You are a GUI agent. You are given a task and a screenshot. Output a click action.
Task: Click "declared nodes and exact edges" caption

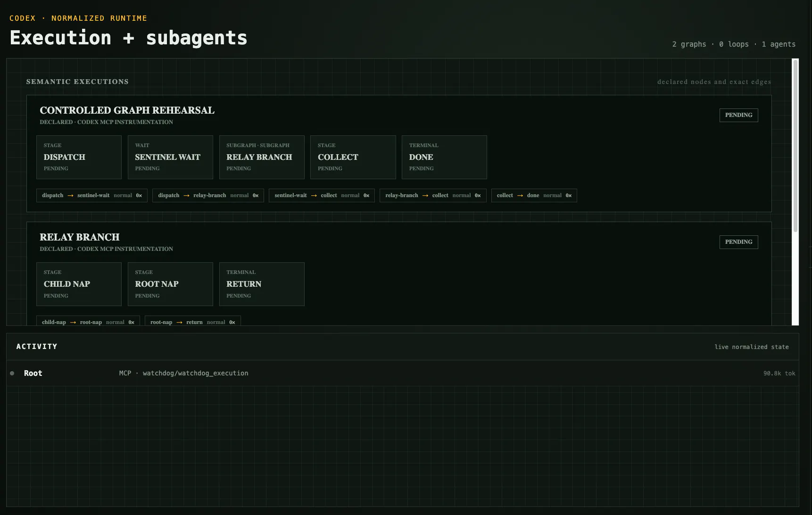point(714,82)
